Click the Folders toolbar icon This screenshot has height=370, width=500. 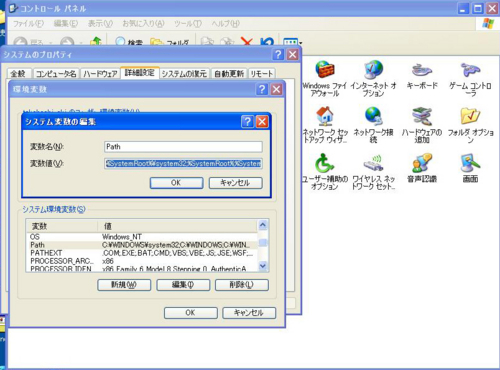pos(169,42)
